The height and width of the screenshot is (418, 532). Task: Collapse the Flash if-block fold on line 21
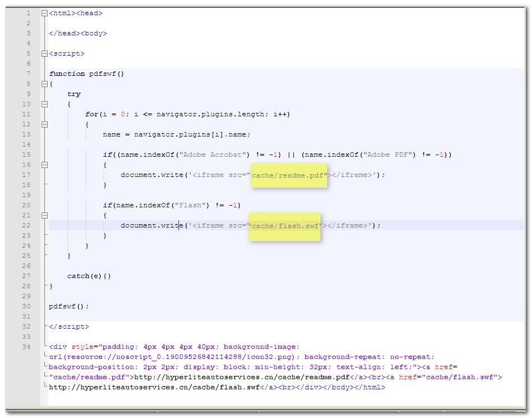pyautogui.click(x=45, y=215)
